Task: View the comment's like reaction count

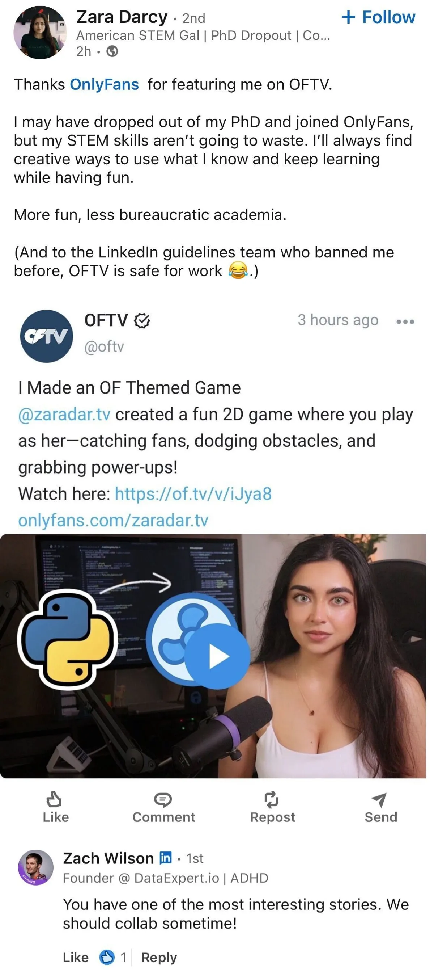Action: click(112, 957)
